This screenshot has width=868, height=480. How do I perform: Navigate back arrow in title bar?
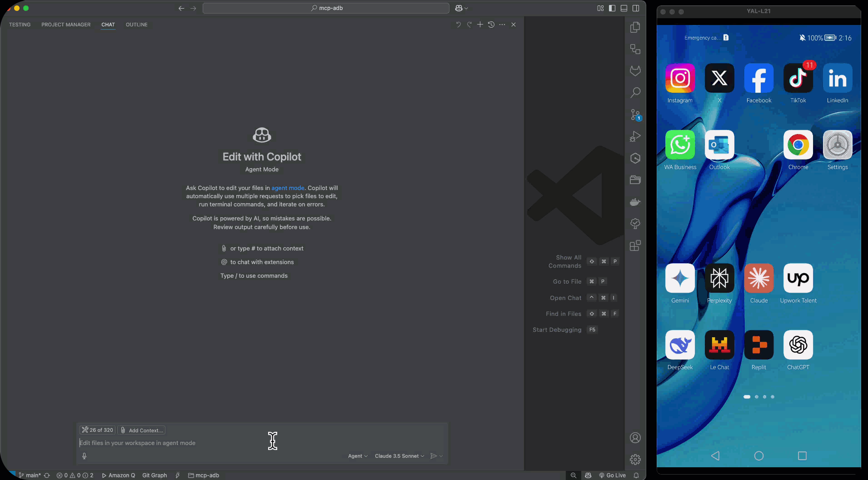coord(181,8)
